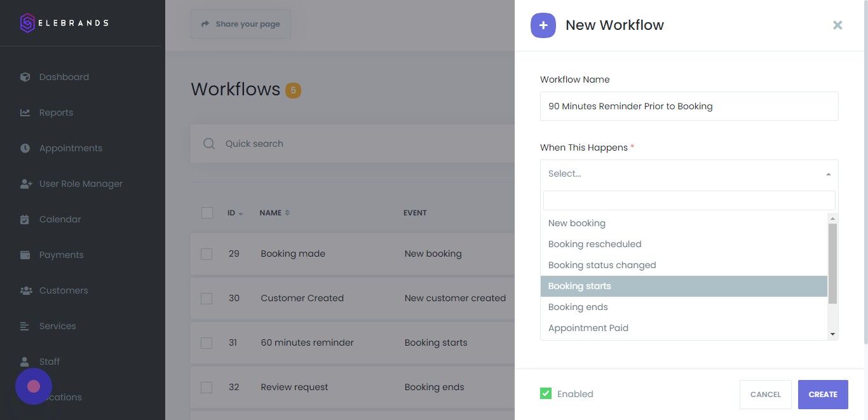Click the Appointments clock icon

point(25,148)
